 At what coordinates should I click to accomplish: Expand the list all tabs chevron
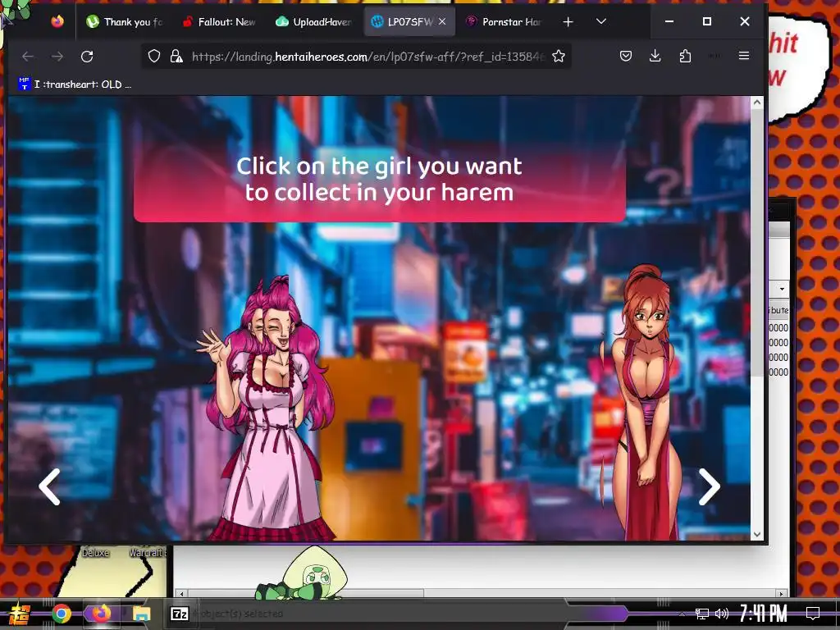click(x=601, y=21)
